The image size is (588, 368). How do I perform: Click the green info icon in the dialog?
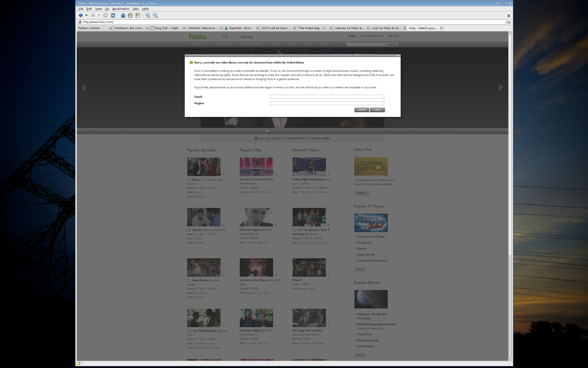191,63
